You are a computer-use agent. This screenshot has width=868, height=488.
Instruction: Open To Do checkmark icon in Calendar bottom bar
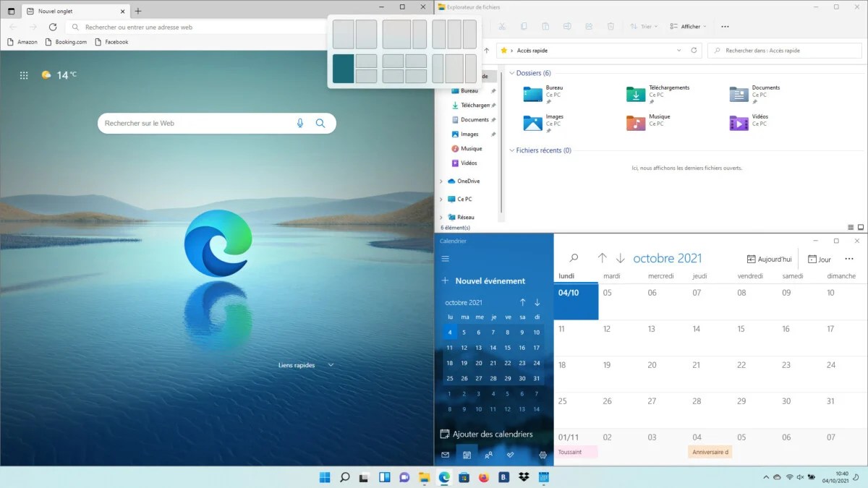coord(511,455)
